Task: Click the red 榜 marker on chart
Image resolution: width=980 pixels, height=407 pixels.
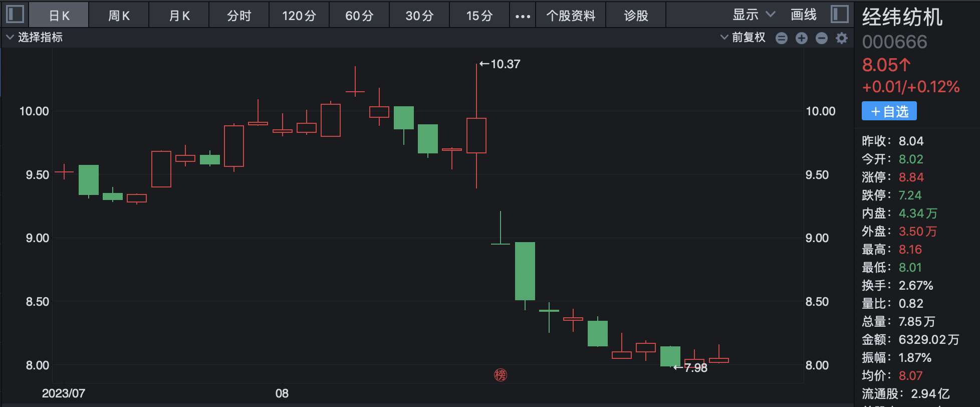Action: [500, 375]
